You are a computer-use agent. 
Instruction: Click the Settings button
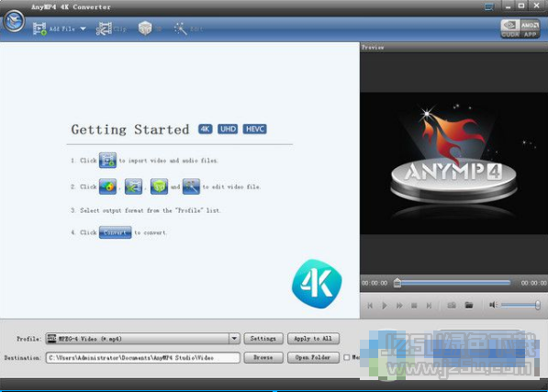click(x=263, y=338)
